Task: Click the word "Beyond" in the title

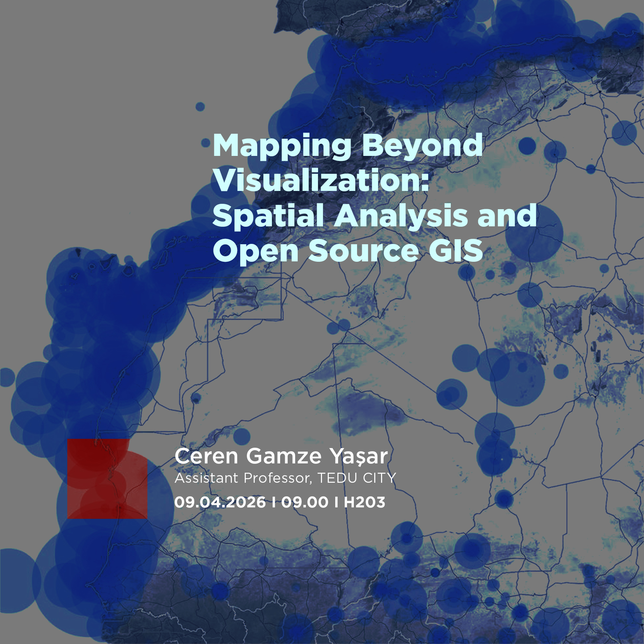Action: [422, 145]
